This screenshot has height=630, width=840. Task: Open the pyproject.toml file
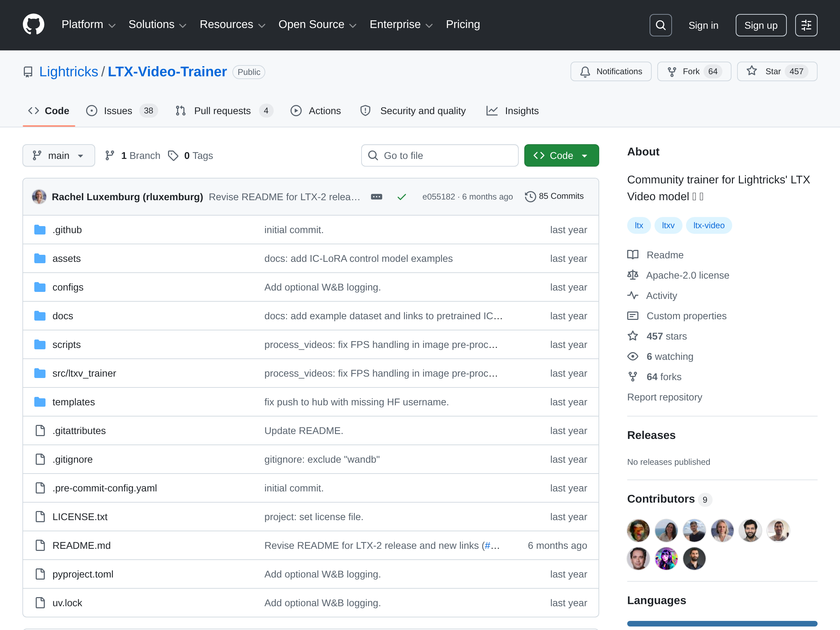point(83,574)
